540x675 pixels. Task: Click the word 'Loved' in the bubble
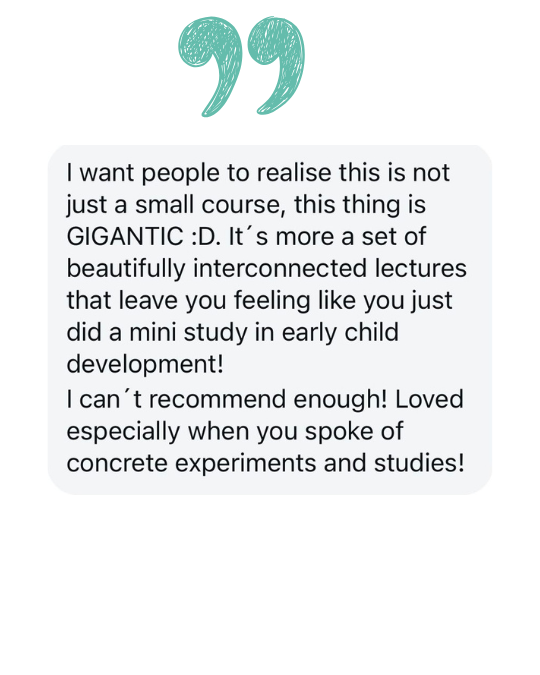coord(429,399)
